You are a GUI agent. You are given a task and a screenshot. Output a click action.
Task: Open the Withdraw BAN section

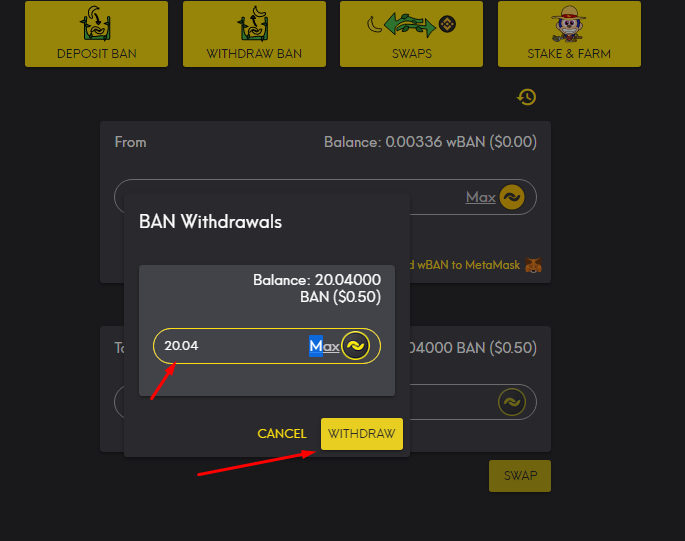[254, 34]
